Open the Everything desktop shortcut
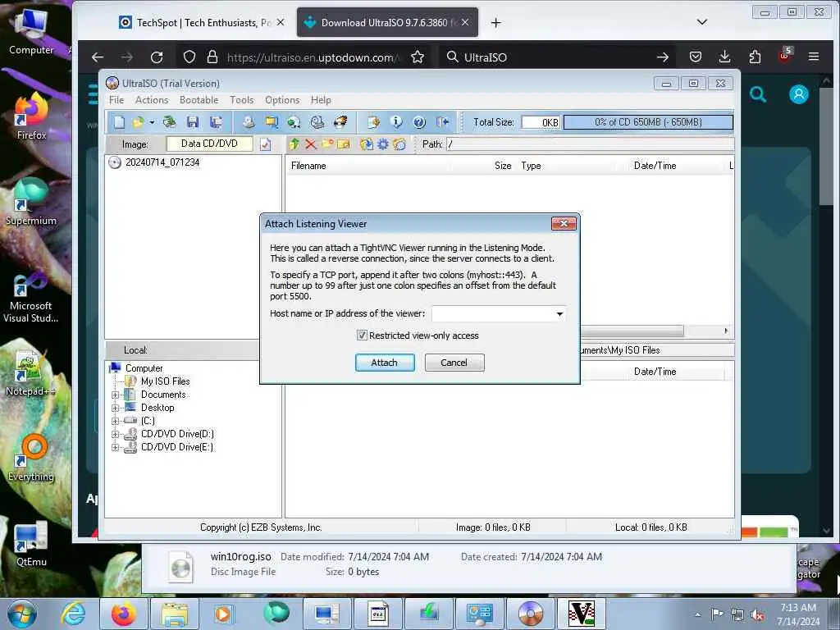Screen dimensions: 840x630 tap(31, 459)
